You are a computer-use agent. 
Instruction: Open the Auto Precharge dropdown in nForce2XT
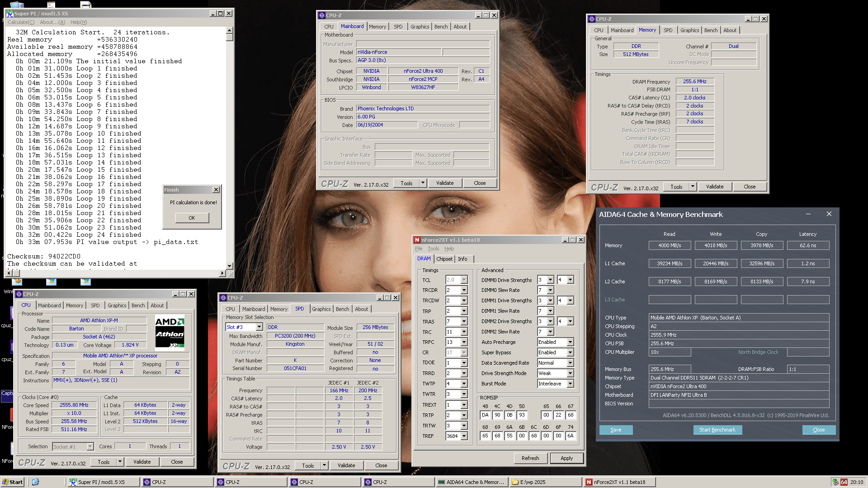click(570, 343)
